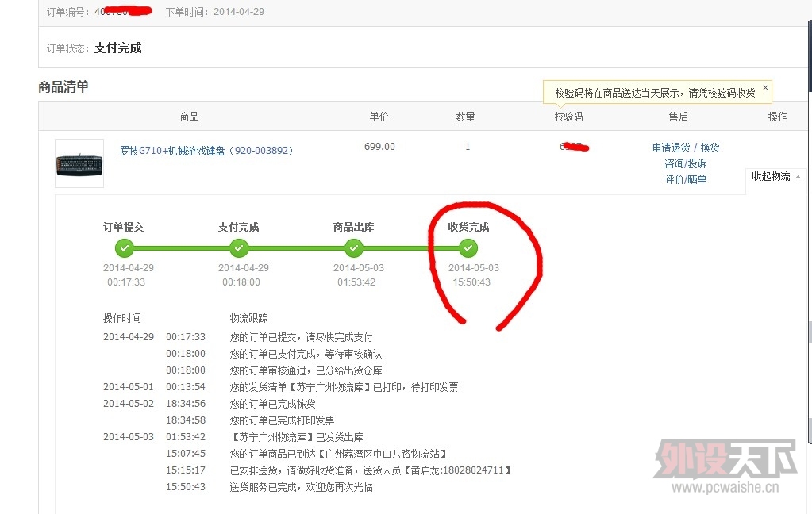812x514 pixels.
Task: Open the 罗技G710+机械游戏键盘 product link
Action: coord(206,151)
